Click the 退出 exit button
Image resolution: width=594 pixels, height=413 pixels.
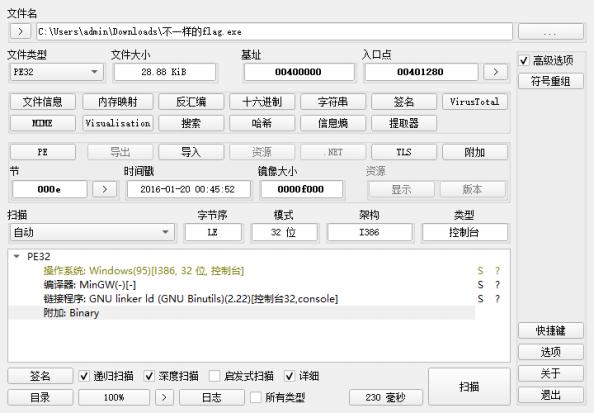click(x=550, y=395)
